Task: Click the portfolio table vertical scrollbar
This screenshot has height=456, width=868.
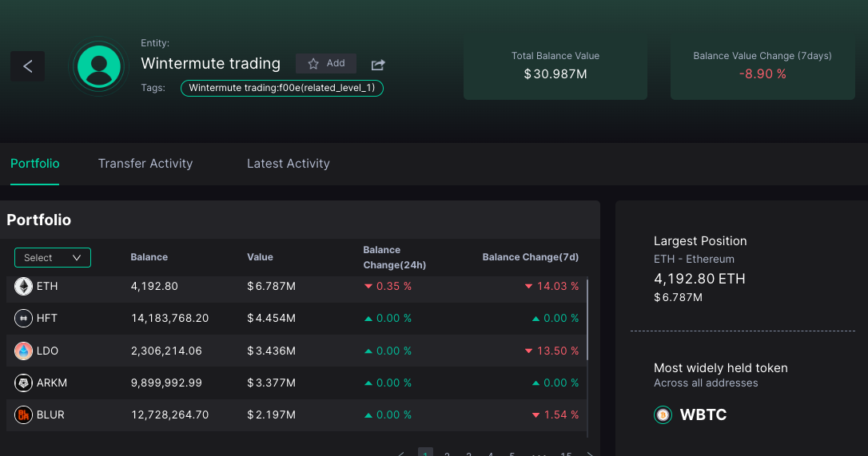Action: (x=587, y=319)
